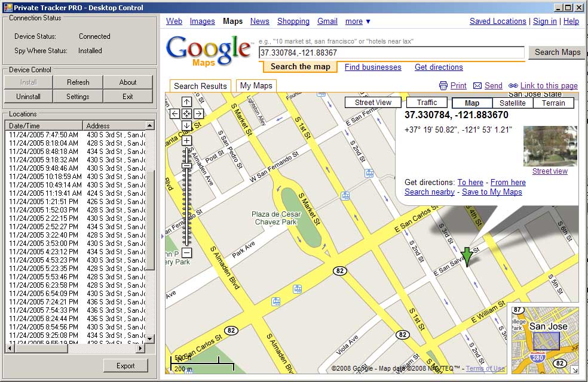Click the coordinates search input field
Screen dimensions: 588x382
[x=391, y=53]
